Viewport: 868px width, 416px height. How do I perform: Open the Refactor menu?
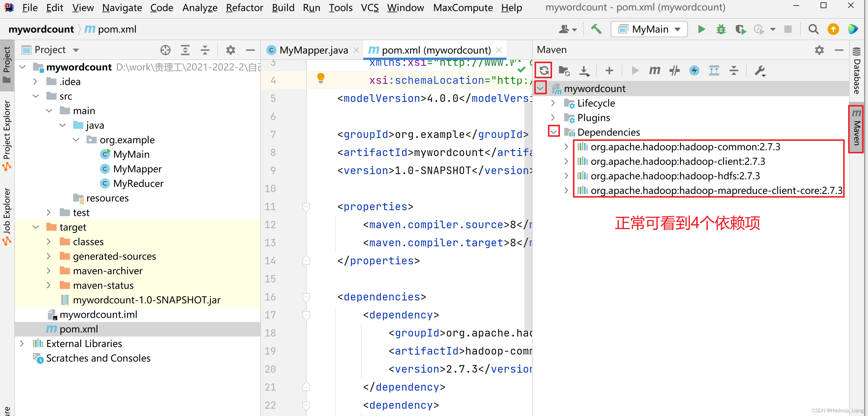[x=244, y=7]
